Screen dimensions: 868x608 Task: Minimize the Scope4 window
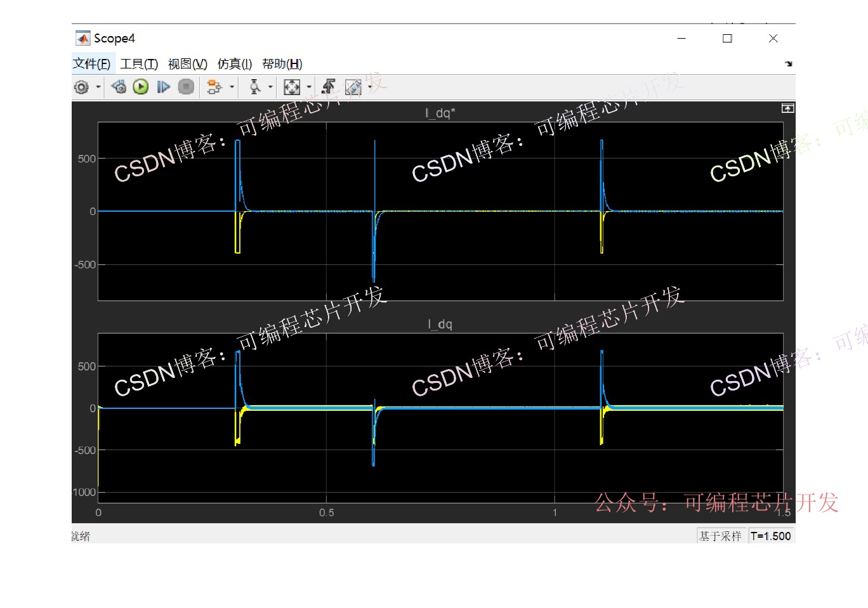[x=681, y=38]
